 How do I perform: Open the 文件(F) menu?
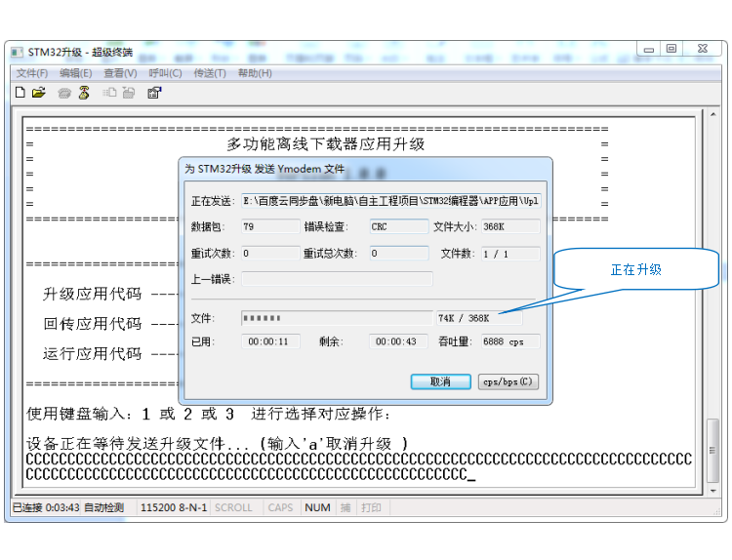(x=32, y=73)
